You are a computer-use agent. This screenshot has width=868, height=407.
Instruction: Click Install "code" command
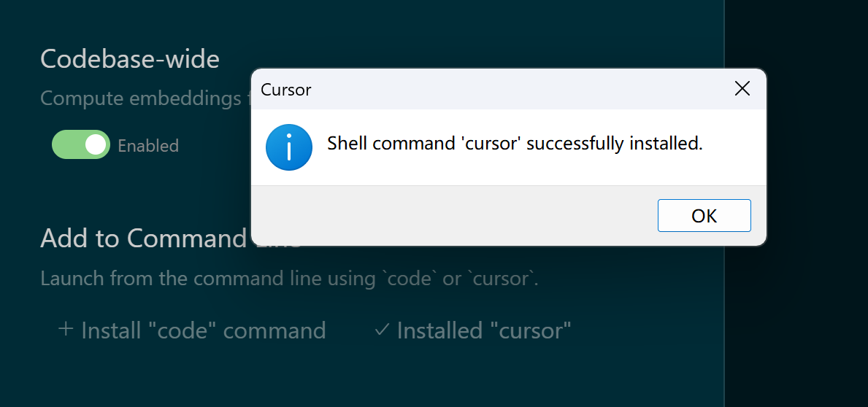(192, 330)
